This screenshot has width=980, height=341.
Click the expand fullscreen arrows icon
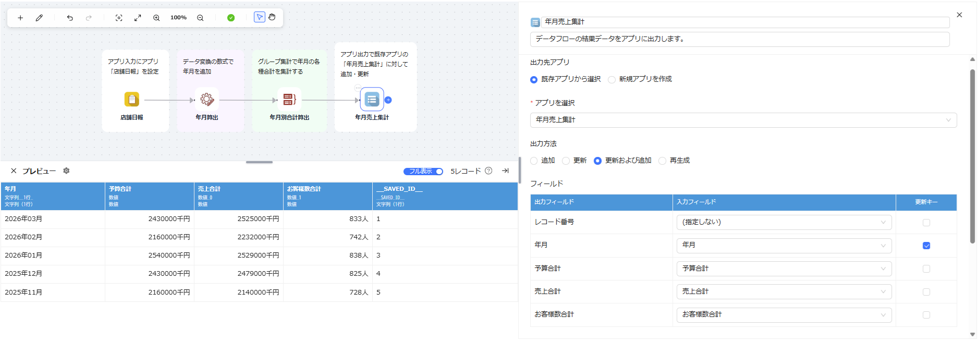138,18
